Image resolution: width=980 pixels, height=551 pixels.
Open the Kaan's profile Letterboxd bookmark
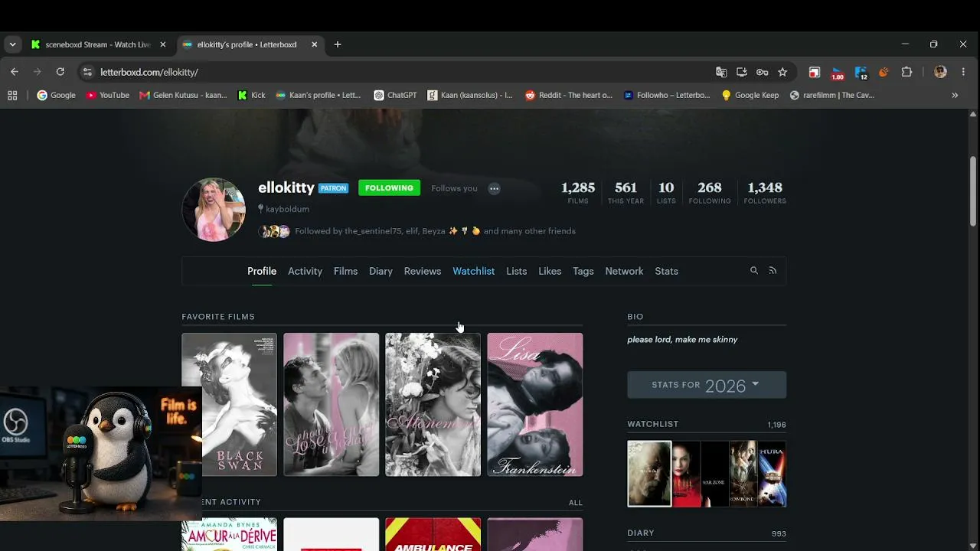[x=318, y=95]
